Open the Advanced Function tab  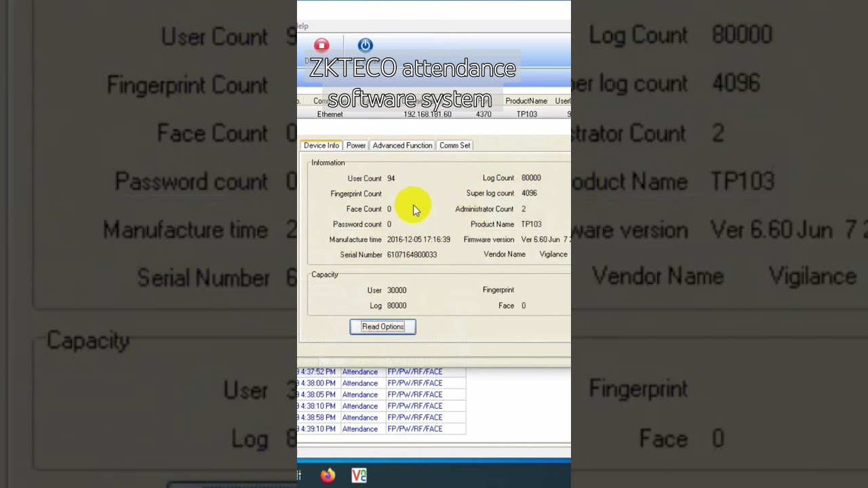tap(402, 145)
